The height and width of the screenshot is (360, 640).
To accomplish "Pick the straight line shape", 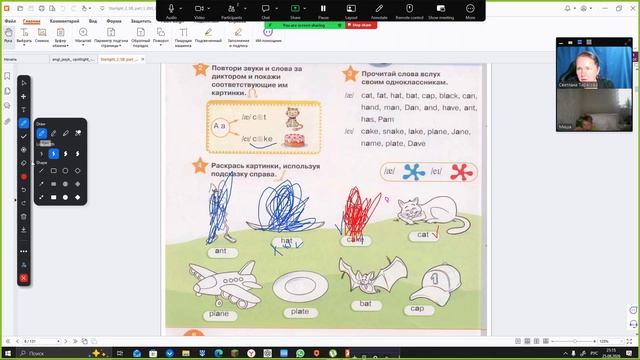I will point(42,171).
